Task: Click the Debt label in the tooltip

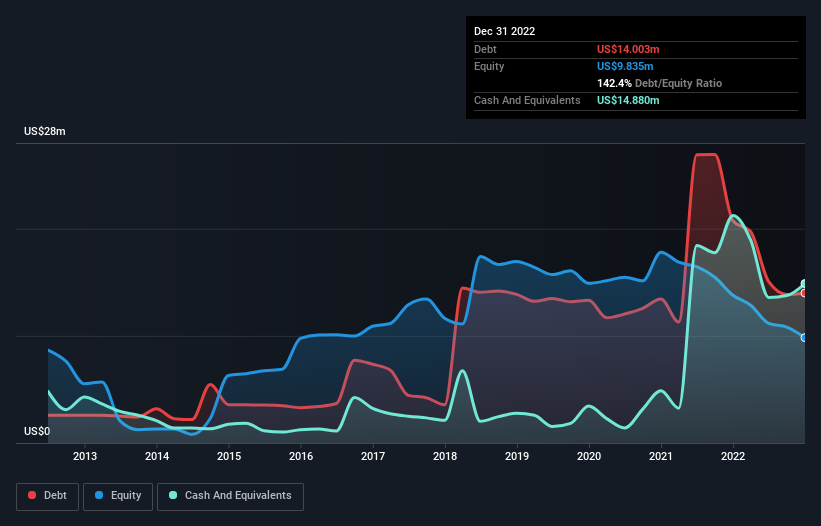Action: tap(485, 49)
